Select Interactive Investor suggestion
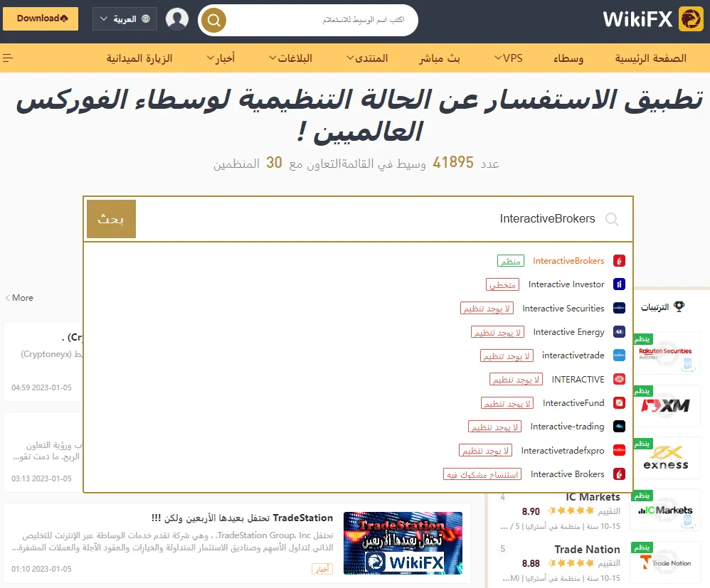 pyautogui.click(x=566, y=284)
